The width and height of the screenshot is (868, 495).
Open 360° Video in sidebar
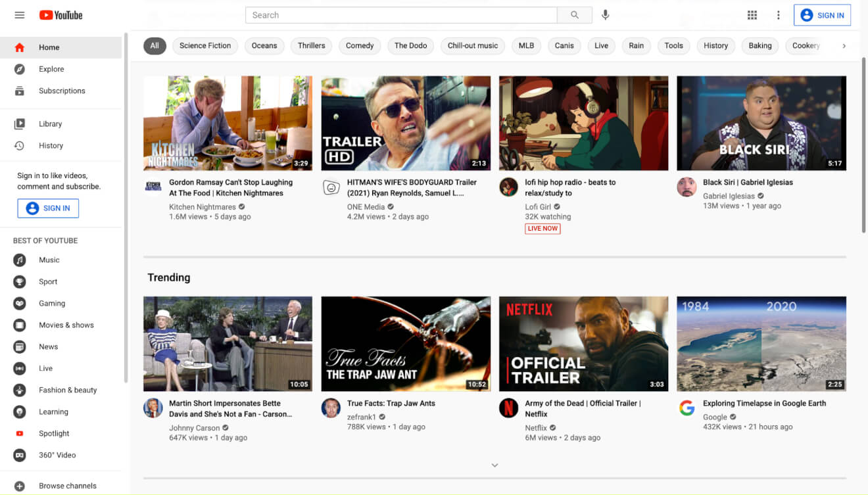pyautogui.click(x=60, y=455)
